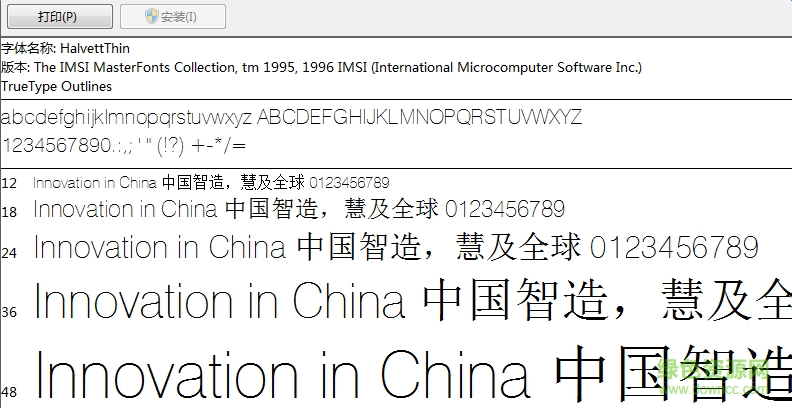Select the version line starting "版本: The IMSI MasterFonts"
792x408 pixels.
pyautogui.click(x=321, y=67)
